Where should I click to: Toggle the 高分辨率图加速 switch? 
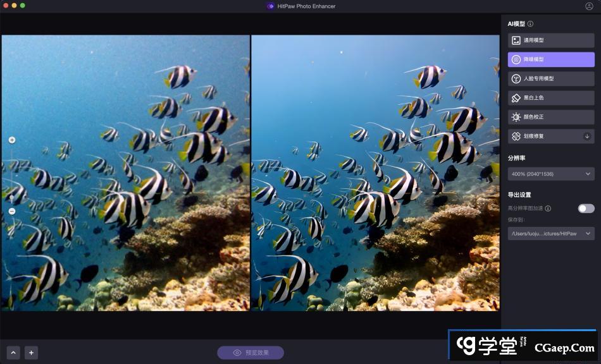586,209
